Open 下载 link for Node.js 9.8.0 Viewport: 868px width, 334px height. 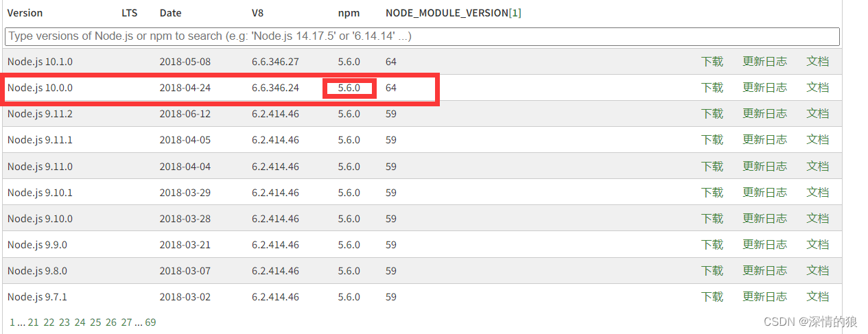(x=712, y=271)
